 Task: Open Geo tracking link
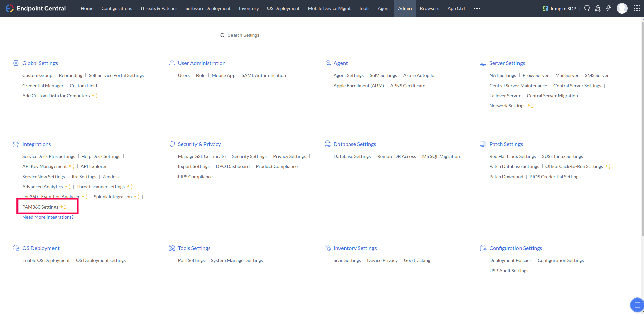417,260
